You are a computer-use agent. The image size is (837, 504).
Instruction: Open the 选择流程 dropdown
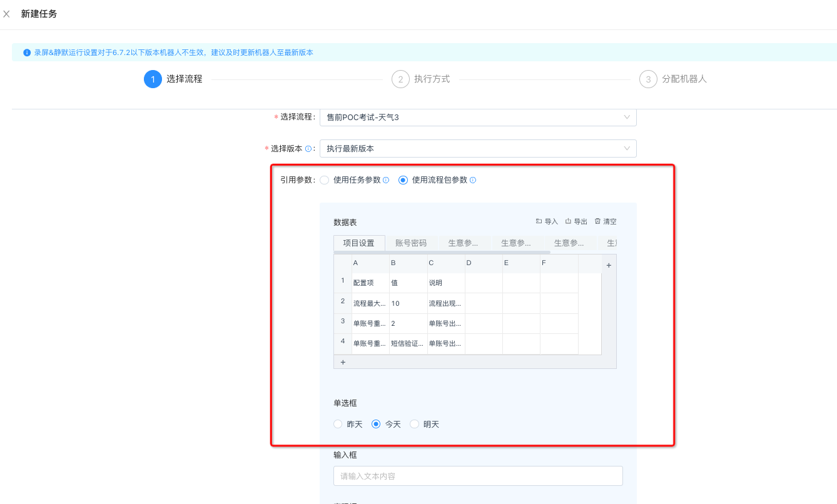[x=477, y=117]
